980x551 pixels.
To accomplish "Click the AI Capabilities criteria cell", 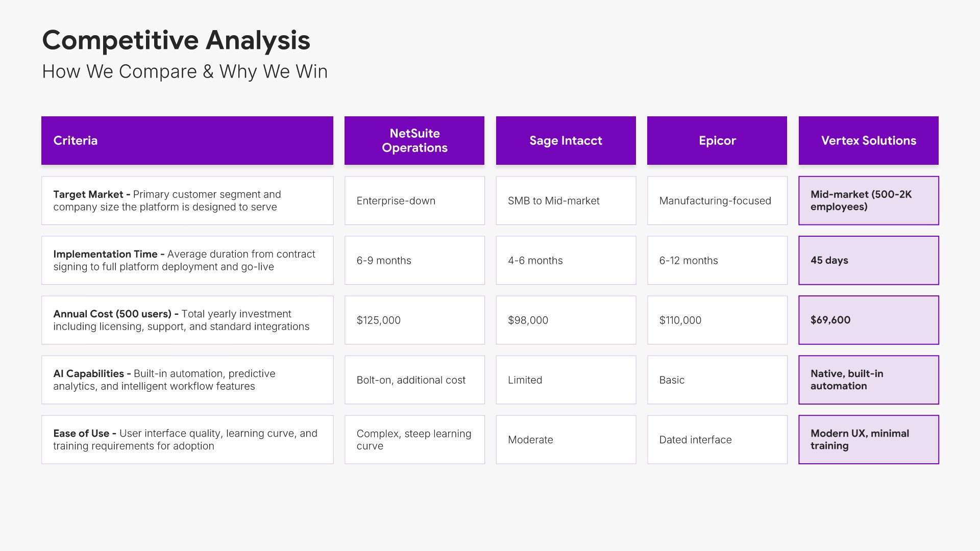I will tap(187, 380).
